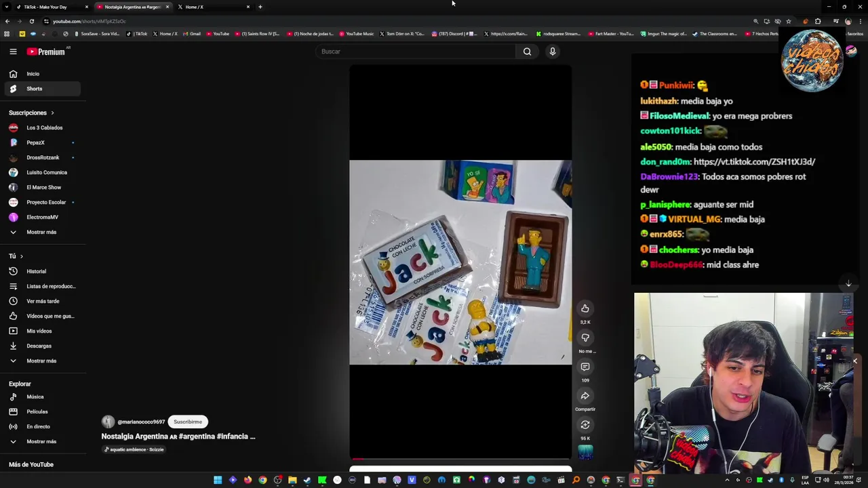Viewport: 868px width, 488px height.
Task: Open comments on the Short
Action: pos(585,367)
